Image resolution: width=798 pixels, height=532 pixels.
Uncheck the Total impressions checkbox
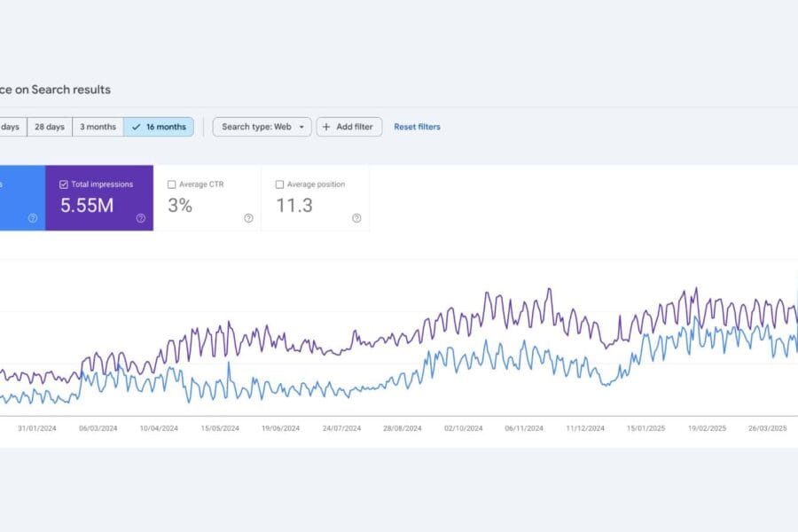[x=63, y=184]
